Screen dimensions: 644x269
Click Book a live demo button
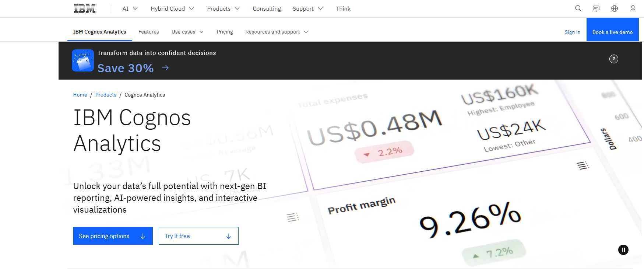click(x=612, y=32)
